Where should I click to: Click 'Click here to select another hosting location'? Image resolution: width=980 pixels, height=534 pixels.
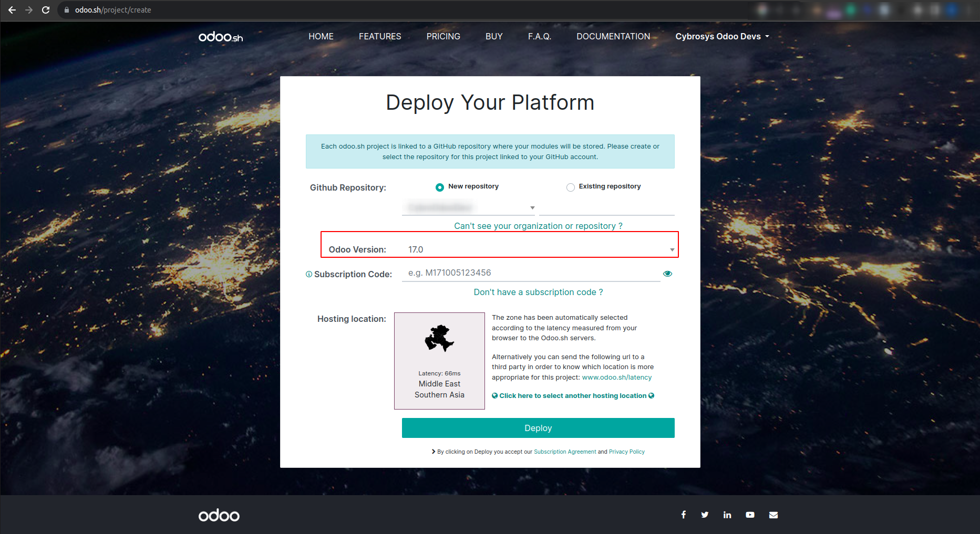tap(573, 395)
